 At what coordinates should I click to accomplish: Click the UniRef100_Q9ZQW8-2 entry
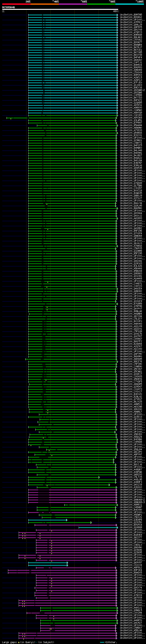pyautogui.click(x=133, y=90)
